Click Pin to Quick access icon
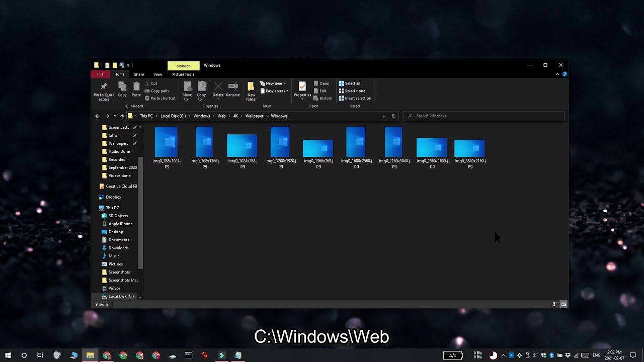Image resolution: width=644 pixels, height=362 pixels. point(104,86)
